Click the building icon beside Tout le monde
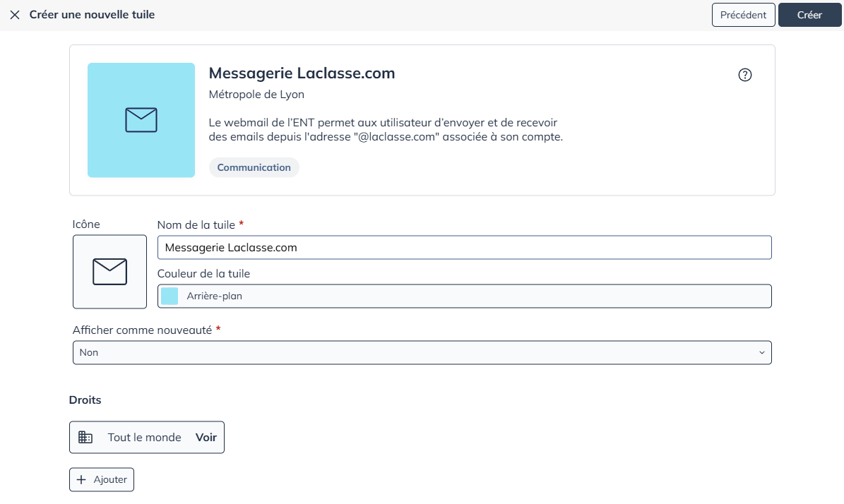The image size is (844, 504). pyautogui.click(x=85, y=438)
